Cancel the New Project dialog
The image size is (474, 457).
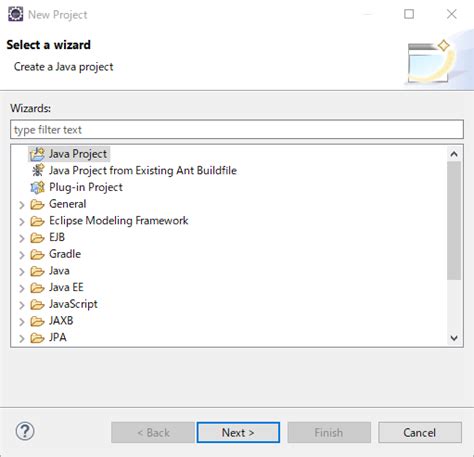click(x=420, y=432)
